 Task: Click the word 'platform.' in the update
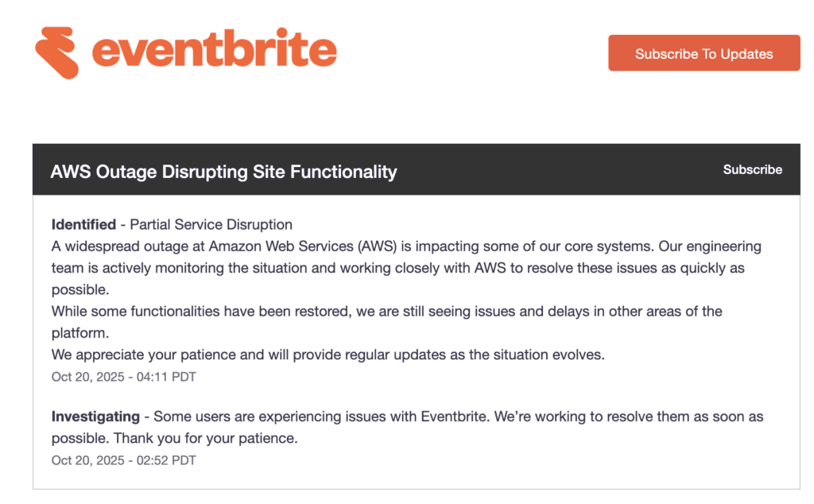click(x=81, y=333)
